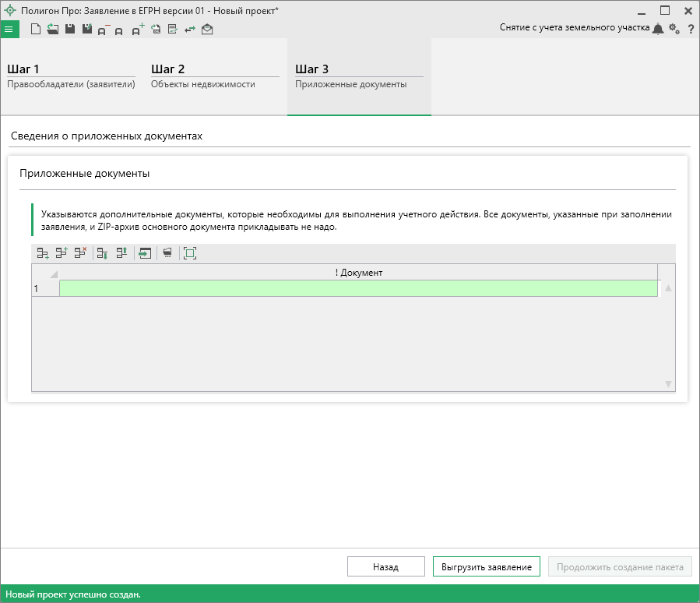Select the green Документ cell in row 1

click(x=358, y=288)
